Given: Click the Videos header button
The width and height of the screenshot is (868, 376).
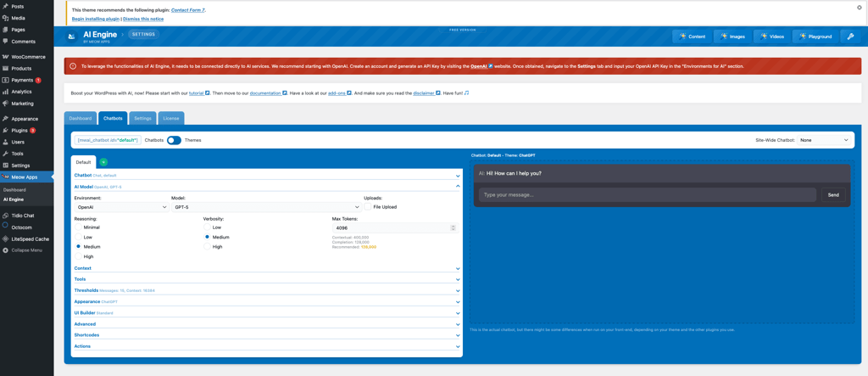Looking at the screenshot, I should click(771, 36).
